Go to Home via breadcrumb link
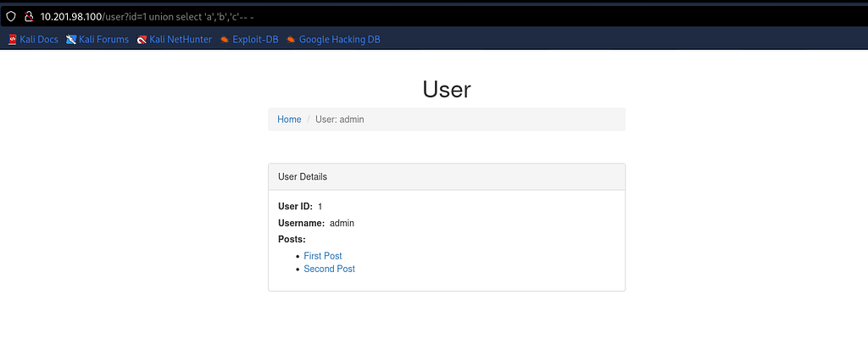The width and height of the screenshot is (868, 356). (289, 120)
